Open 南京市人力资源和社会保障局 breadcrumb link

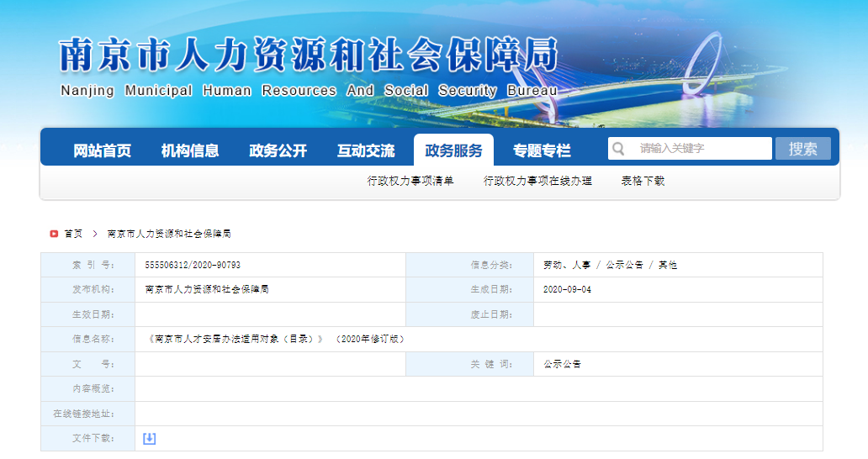point(169,234)
